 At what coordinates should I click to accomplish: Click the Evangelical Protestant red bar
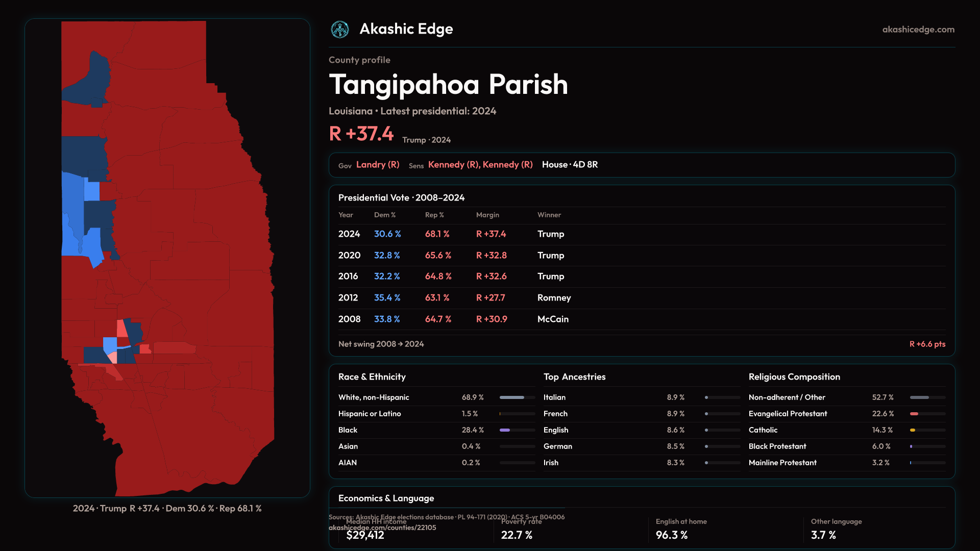click(914, 414)
